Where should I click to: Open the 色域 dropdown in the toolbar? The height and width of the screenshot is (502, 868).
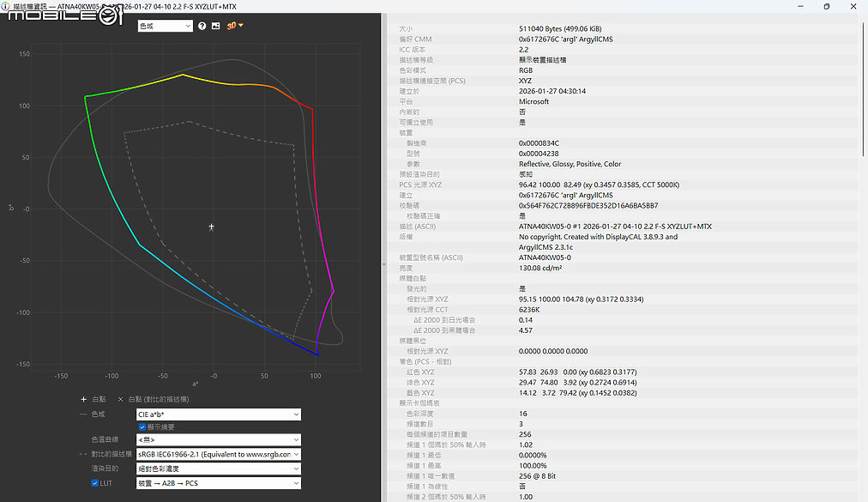165,26
